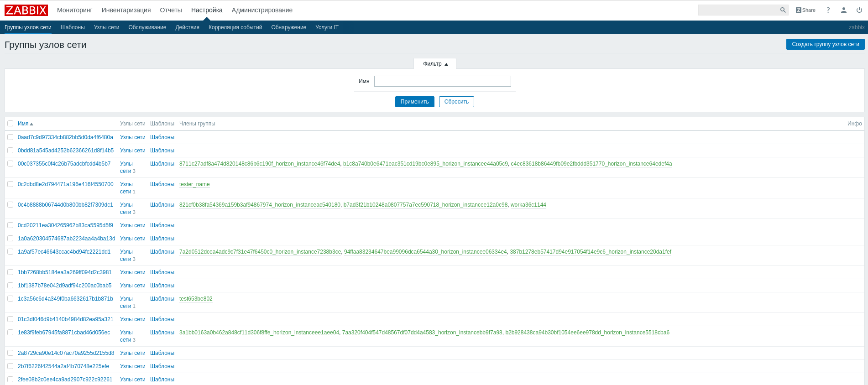Viewport: 868px width, 385px height.
Task: Select checkbox for group 0c2dbd8e2d794471a196e416f4550700
Action: (10, 184)
